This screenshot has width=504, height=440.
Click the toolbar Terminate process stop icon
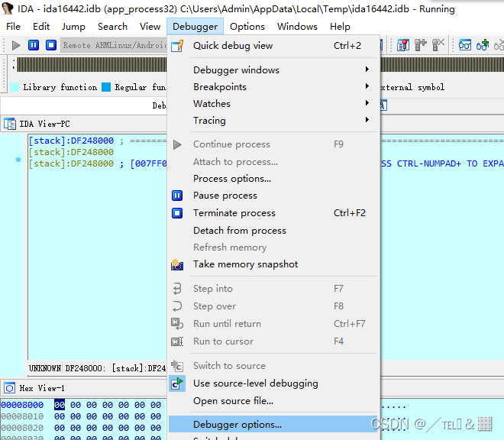tap(51, 45)
